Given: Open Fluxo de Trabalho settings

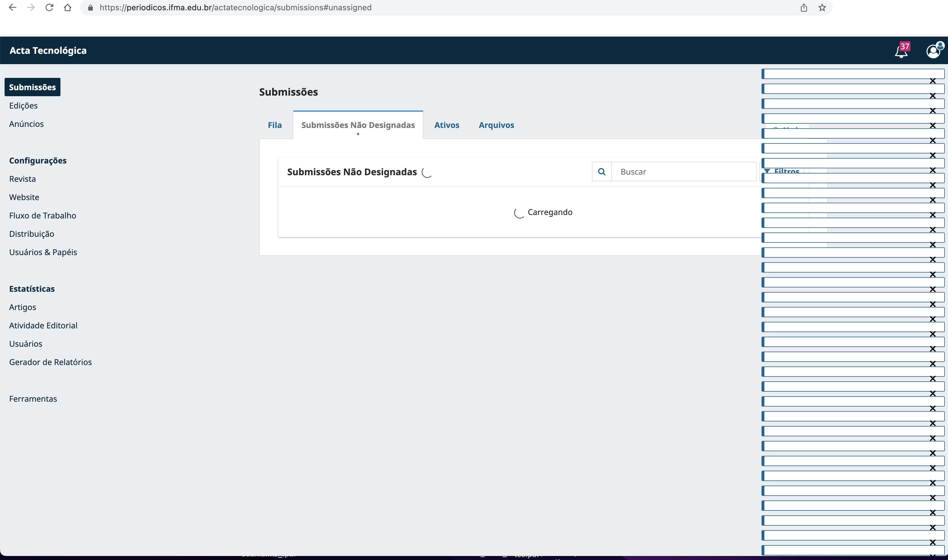Looking at the screenshot, I should (x=43, y=216).
